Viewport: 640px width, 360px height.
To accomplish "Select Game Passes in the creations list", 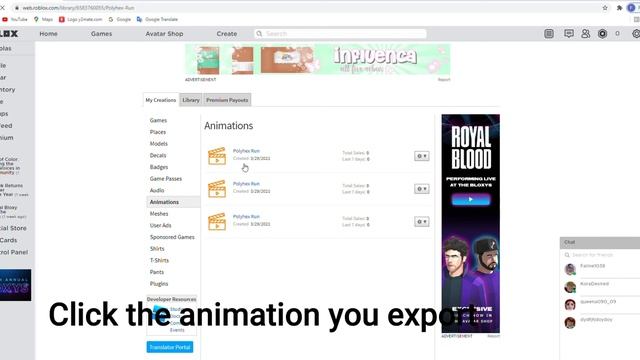I will click(x=166, y=179).
